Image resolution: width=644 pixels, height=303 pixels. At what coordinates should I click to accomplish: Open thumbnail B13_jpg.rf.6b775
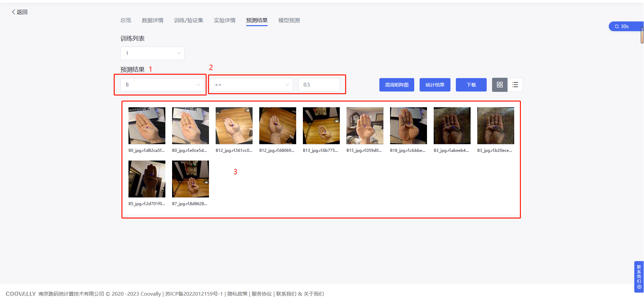point(321,126)
